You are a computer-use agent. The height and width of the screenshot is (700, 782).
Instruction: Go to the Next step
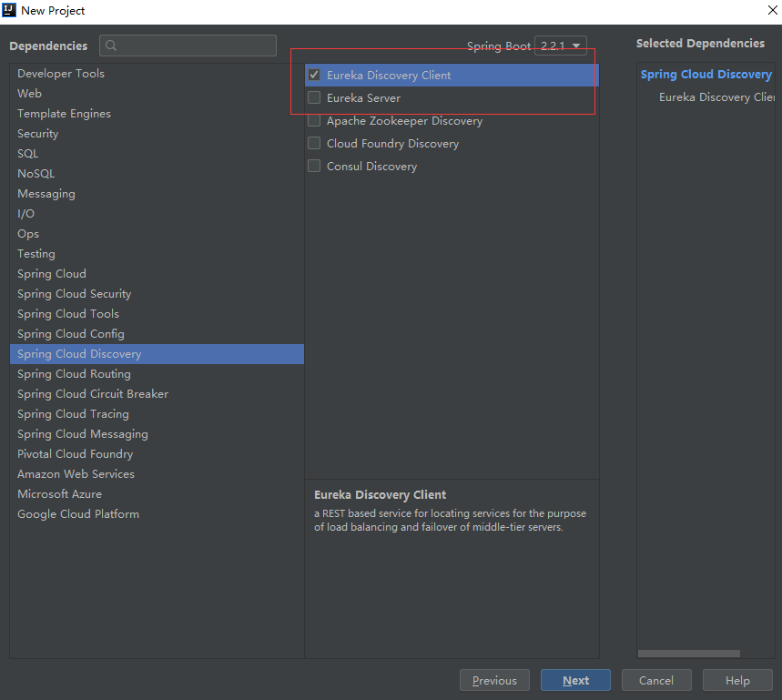coord(575,680)
